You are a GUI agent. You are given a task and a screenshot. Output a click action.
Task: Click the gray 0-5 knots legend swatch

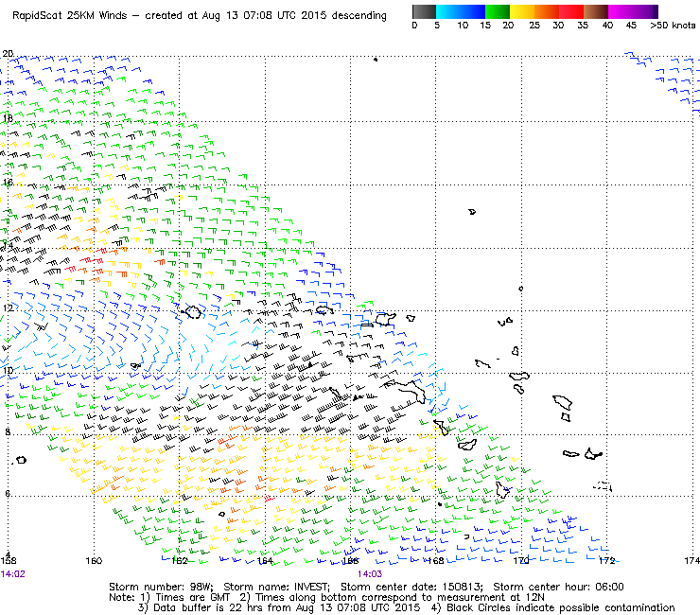424,11
